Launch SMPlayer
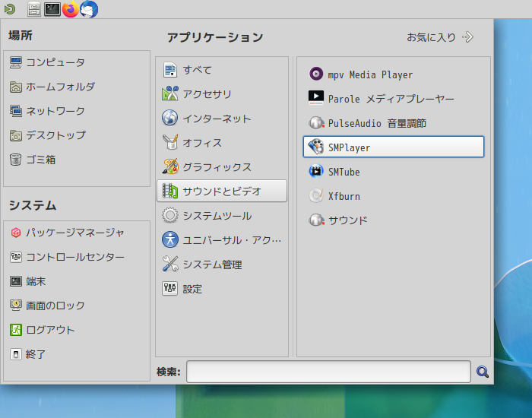Screen dimensions: 532x418 click(394, 147)
